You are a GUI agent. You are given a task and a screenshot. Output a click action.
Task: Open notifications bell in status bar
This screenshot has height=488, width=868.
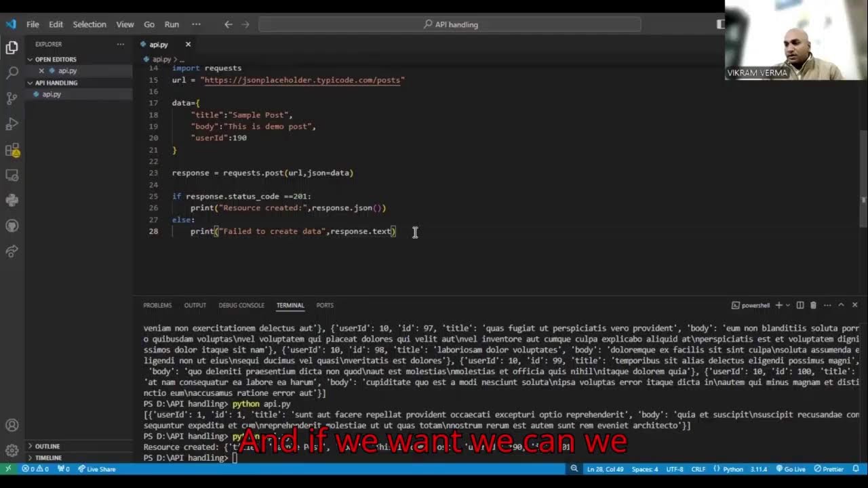coord(856,469)
